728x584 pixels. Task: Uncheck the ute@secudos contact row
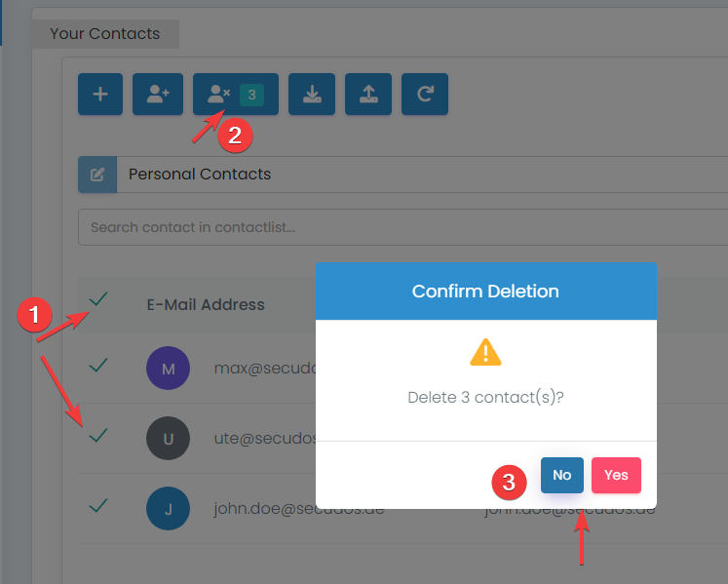click(x=98, y=436)
